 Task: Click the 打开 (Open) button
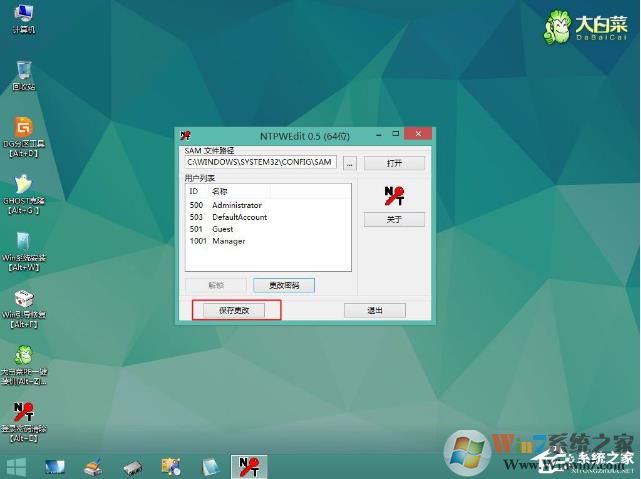(394, 163)
